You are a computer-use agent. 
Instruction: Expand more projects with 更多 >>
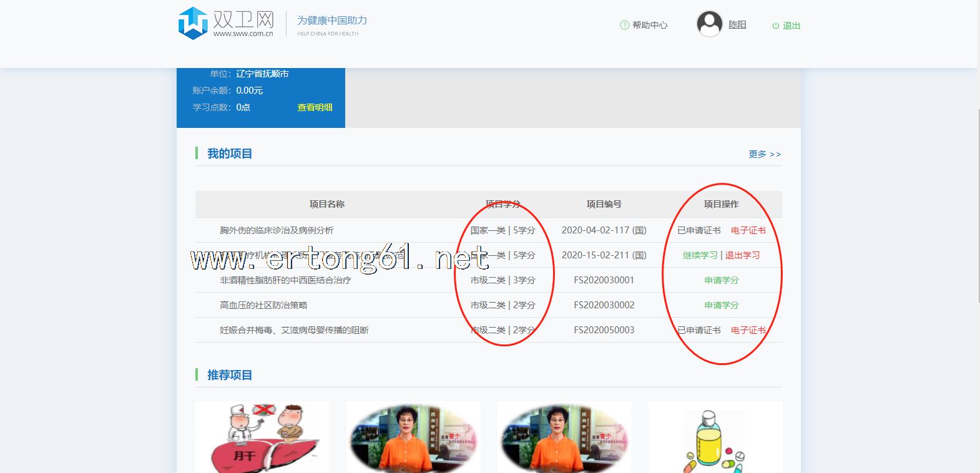click(x=765, y=154)
